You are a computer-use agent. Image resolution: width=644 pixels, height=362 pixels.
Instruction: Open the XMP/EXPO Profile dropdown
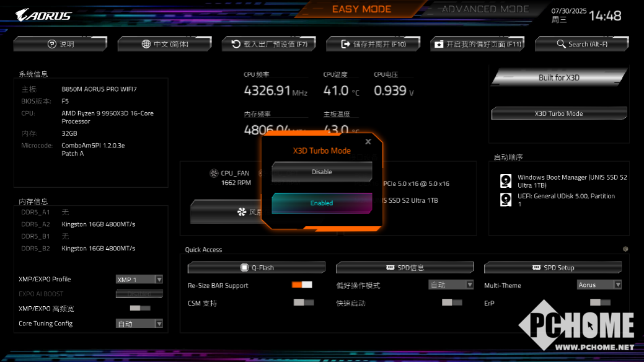coord(139,280)
